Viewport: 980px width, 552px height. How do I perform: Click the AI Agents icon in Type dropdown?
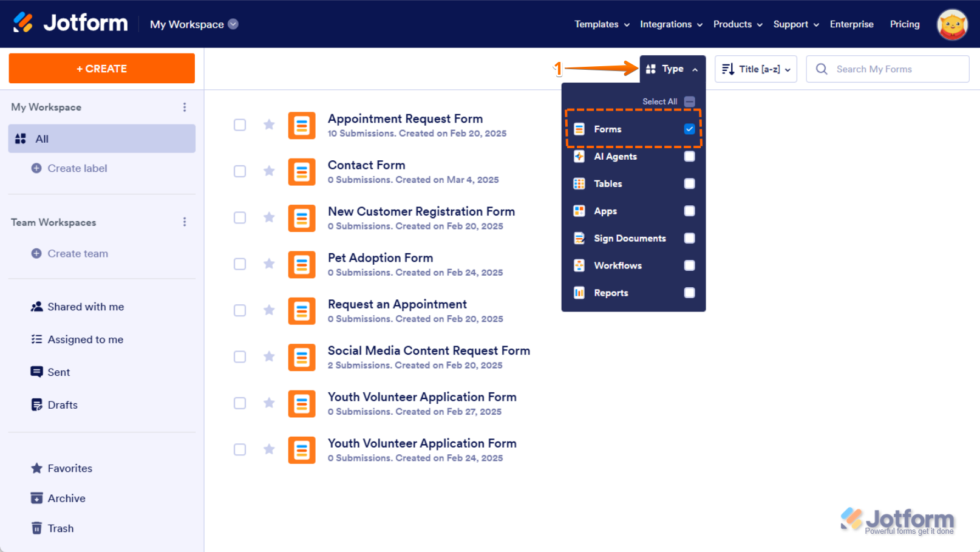(579, 156)
